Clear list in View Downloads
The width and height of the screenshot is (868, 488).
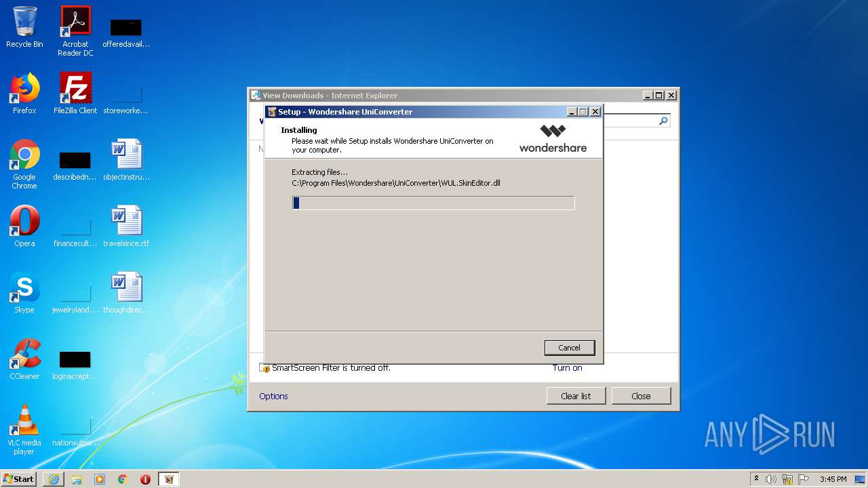click(x=576, y=396)
